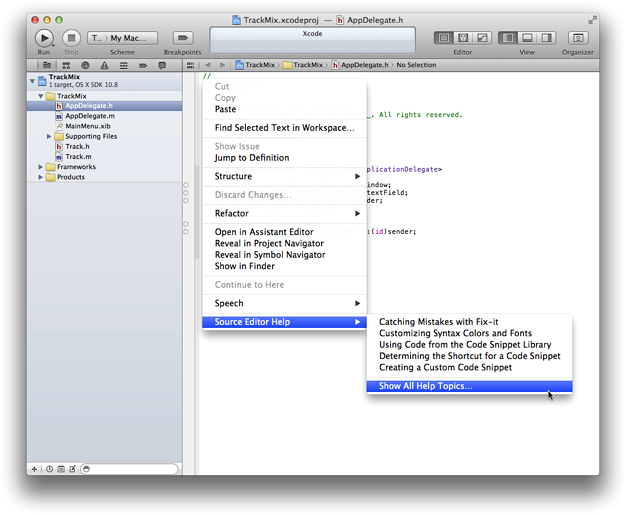Click the add file plus button
626x515 pixels.
[x=34, y=469]
